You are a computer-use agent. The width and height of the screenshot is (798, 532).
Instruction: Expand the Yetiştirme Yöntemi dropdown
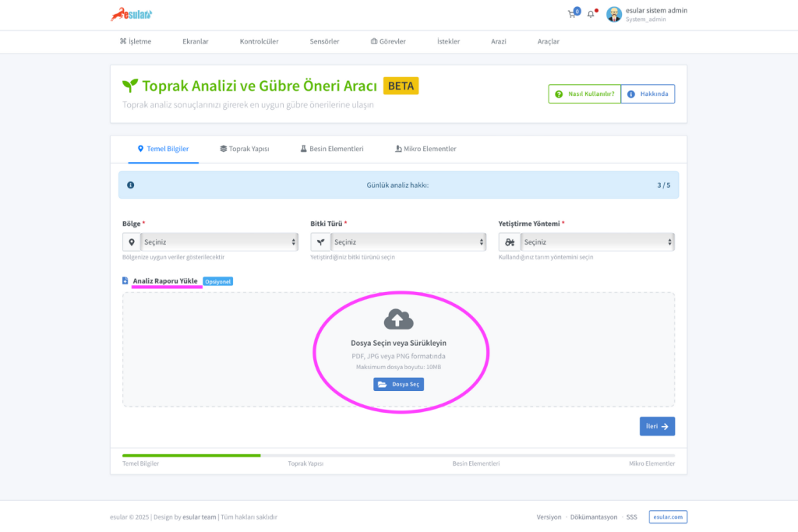(596, 242)
